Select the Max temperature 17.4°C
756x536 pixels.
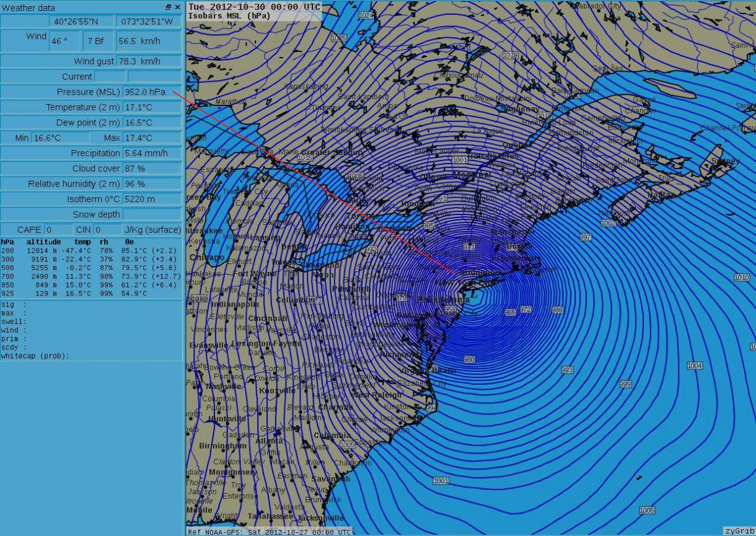click(152, 138)
